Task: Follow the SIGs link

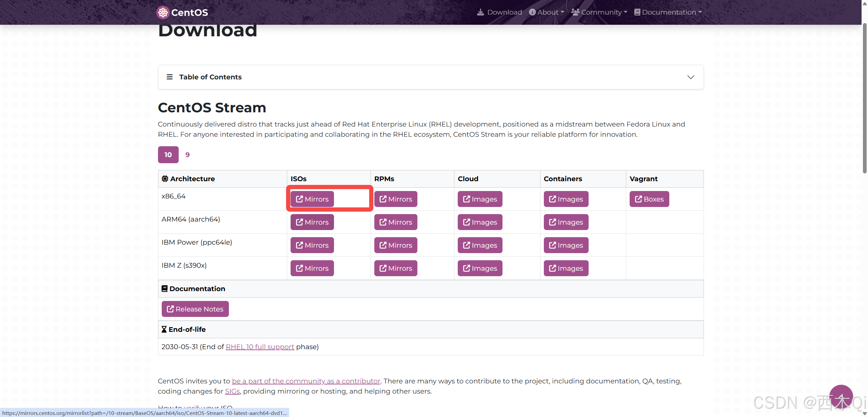Action: [x=232, y=391]
